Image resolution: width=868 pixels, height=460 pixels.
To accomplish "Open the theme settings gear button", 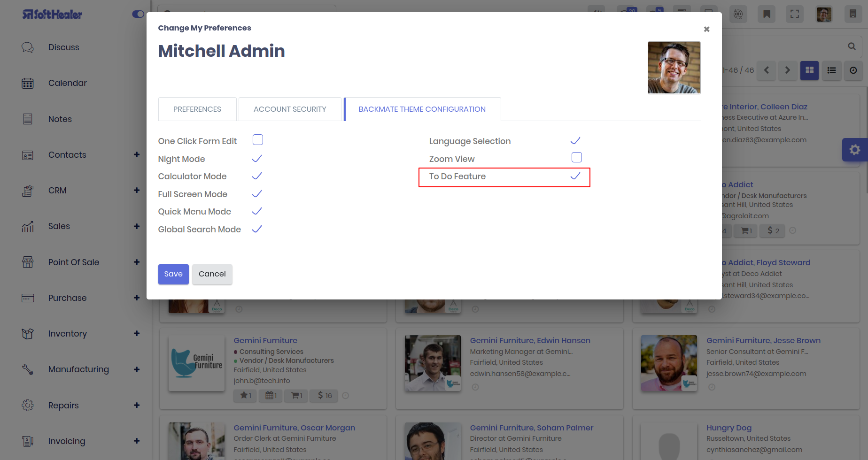I will point(855,150).
